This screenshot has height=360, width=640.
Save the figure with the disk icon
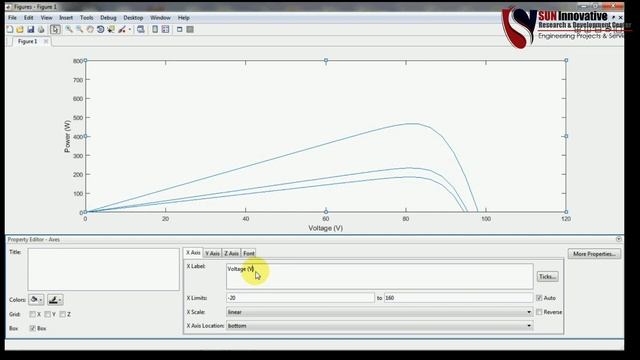[31, 29]
